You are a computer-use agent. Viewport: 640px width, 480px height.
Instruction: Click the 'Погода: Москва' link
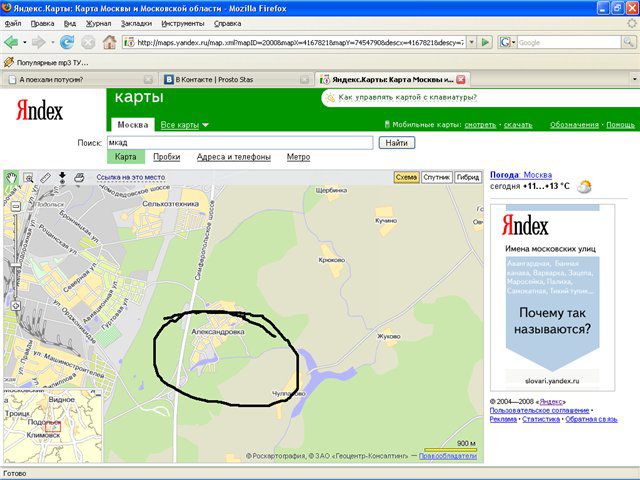tap(521, 175)
